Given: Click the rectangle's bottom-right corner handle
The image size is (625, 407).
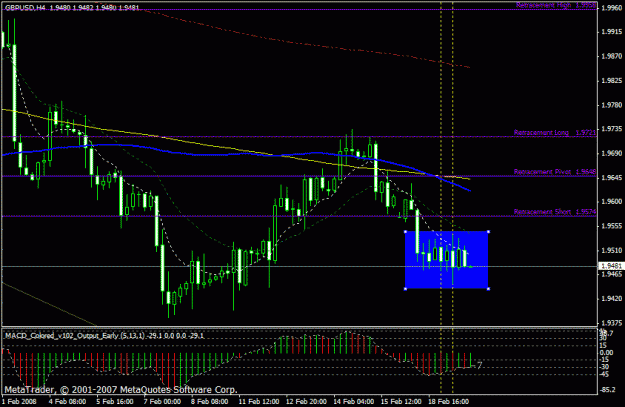Looking at the screenshot, I should click(488, 289).
